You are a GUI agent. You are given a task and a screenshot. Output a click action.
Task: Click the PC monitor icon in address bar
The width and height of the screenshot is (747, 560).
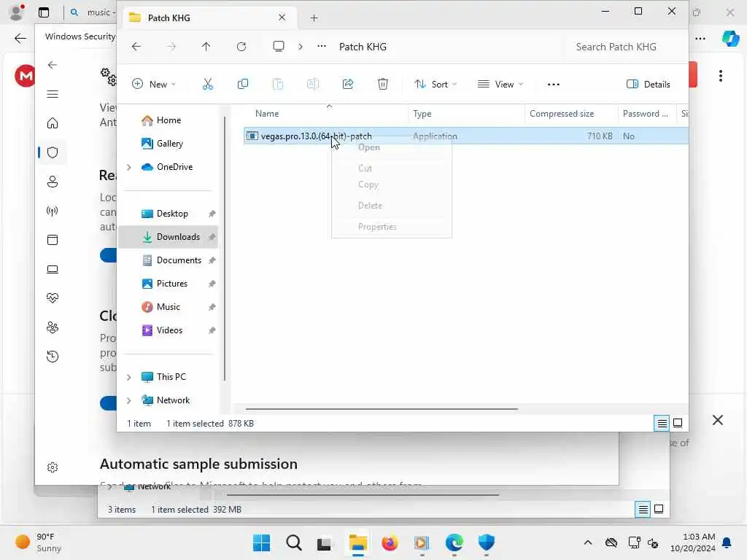coord(279,46)
